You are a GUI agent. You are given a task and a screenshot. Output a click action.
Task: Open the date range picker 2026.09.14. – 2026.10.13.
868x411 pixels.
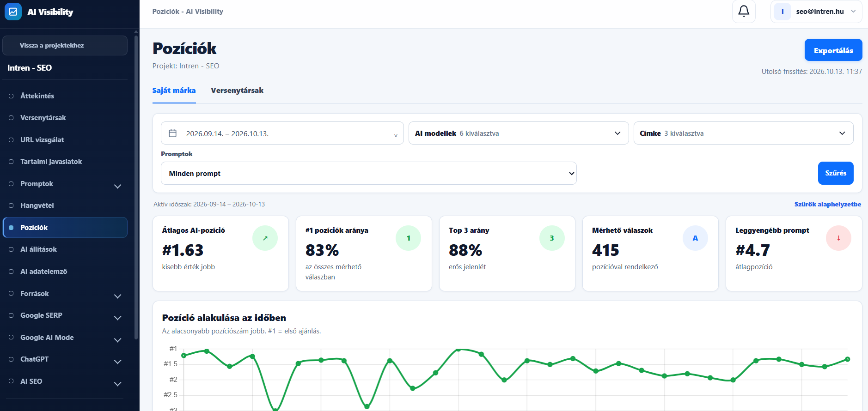tap(282, 133)
